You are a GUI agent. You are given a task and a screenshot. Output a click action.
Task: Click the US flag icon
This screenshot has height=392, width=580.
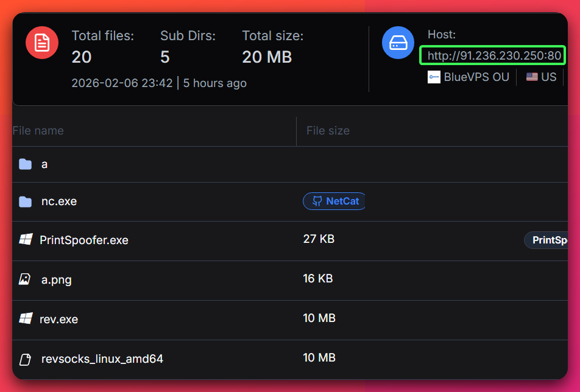point(532,77)
